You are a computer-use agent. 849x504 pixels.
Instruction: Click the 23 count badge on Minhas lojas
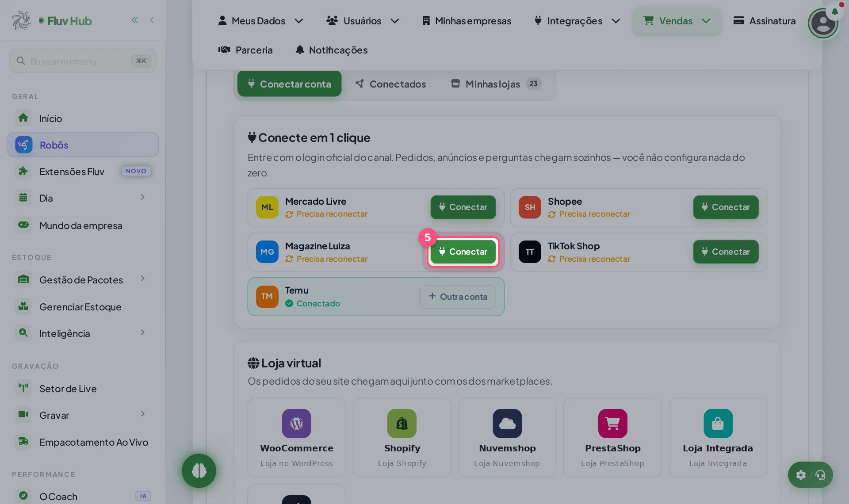point(533,84)
